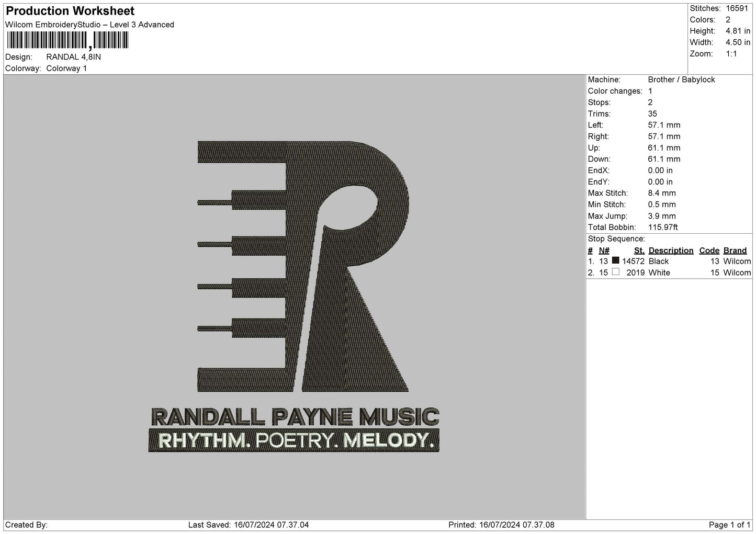The image size is (756, 534).
Task: Click Max Jump value '3.9 mm'
Action: tap(662, 216)
